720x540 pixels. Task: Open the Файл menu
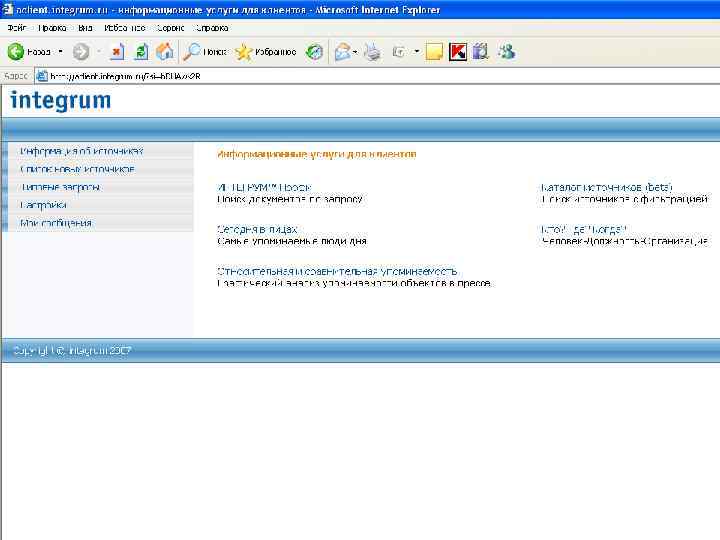(17, 28)
